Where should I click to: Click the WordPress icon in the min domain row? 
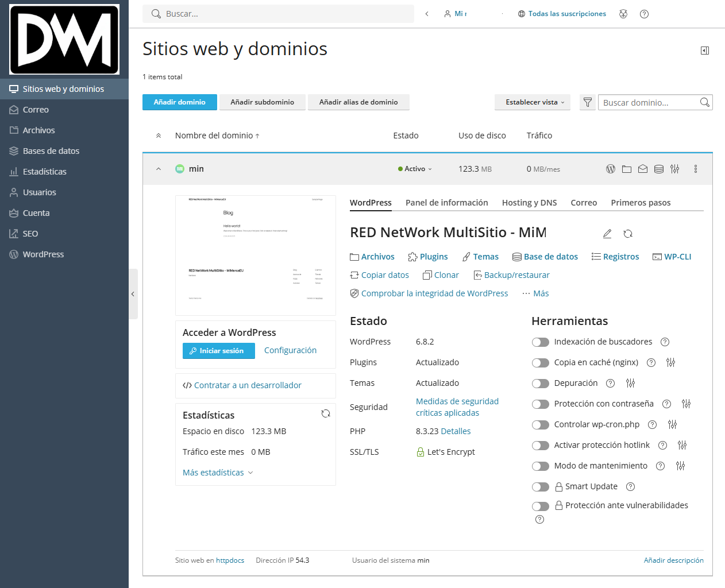(x=611, y=169)
